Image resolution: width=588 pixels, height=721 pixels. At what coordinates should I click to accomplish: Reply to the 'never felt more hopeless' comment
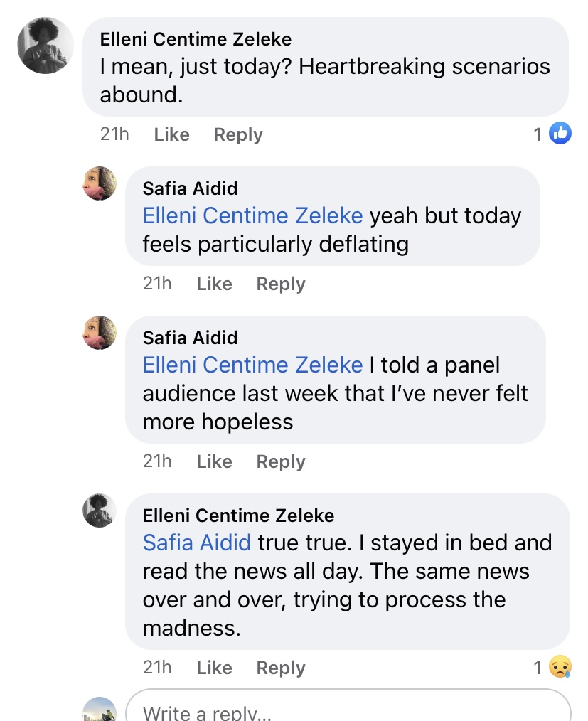coord(281,461)
